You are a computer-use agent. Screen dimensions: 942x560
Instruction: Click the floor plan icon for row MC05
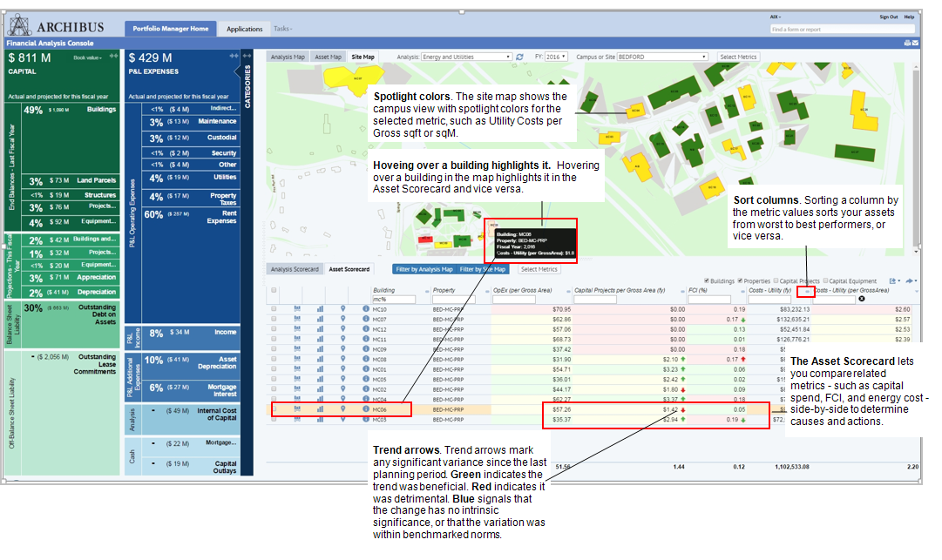(297, 379)
